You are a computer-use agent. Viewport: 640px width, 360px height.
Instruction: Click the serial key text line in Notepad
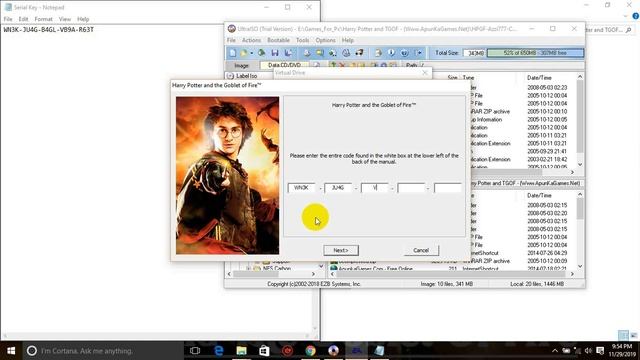(49, 30)
